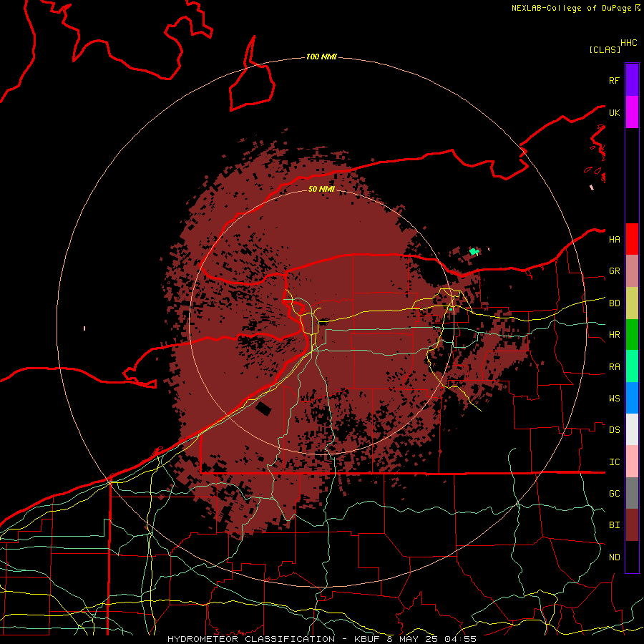The width and height of the screenshot is (644, 644).
Task: Click the 100 NMI range ring label
Action: point(321,57)
